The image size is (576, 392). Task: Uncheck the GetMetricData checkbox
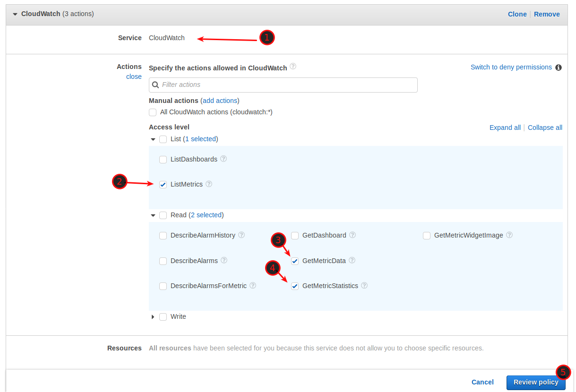click(295, 261)
